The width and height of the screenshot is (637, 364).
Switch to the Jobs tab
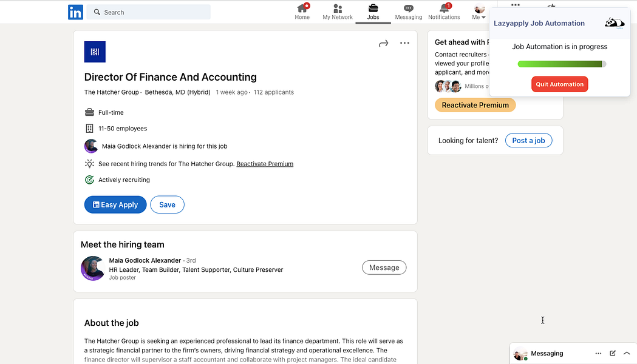click(373, 12)
